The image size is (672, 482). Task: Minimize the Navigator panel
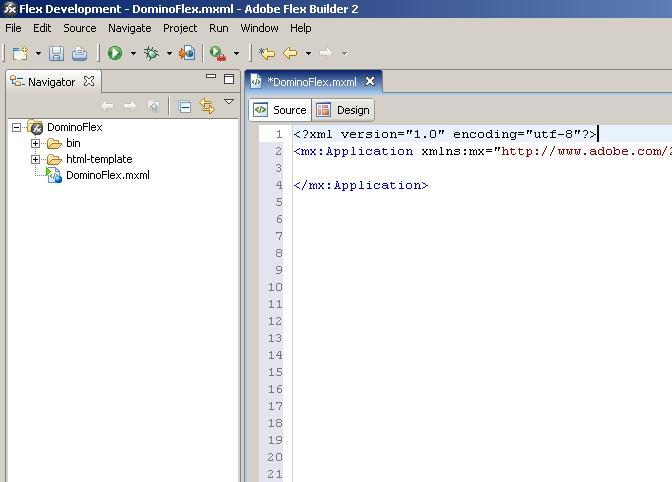click(x=211, y=77)
